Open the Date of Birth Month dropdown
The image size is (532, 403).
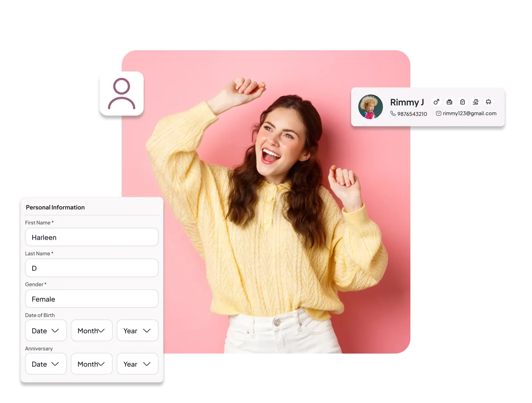[92, 331]
